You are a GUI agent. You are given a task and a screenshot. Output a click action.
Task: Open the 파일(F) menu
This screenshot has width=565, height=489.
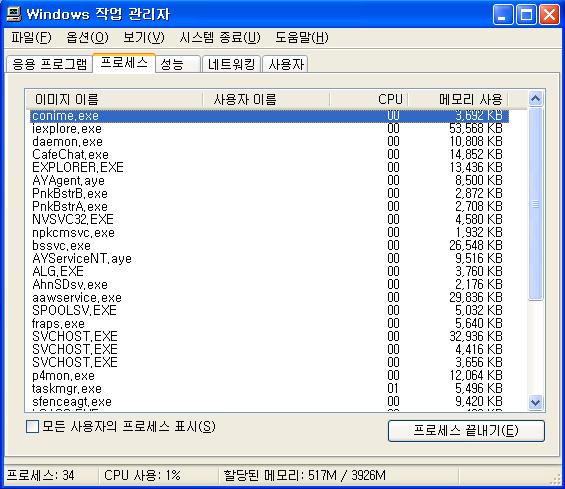click(31, 37)
